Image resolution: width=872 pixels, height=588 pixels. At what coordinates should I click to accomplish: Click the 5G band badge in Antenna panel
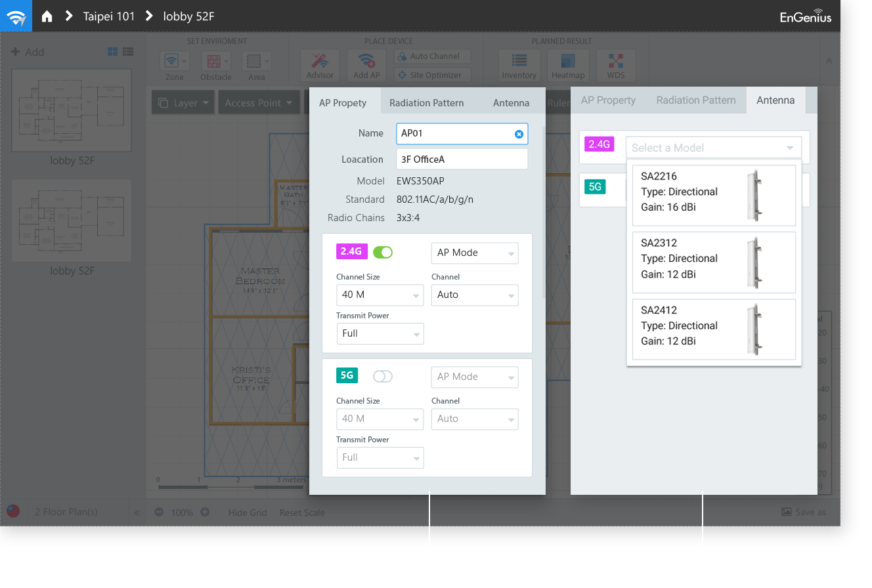pyautogui.click(x=595, y=187)
